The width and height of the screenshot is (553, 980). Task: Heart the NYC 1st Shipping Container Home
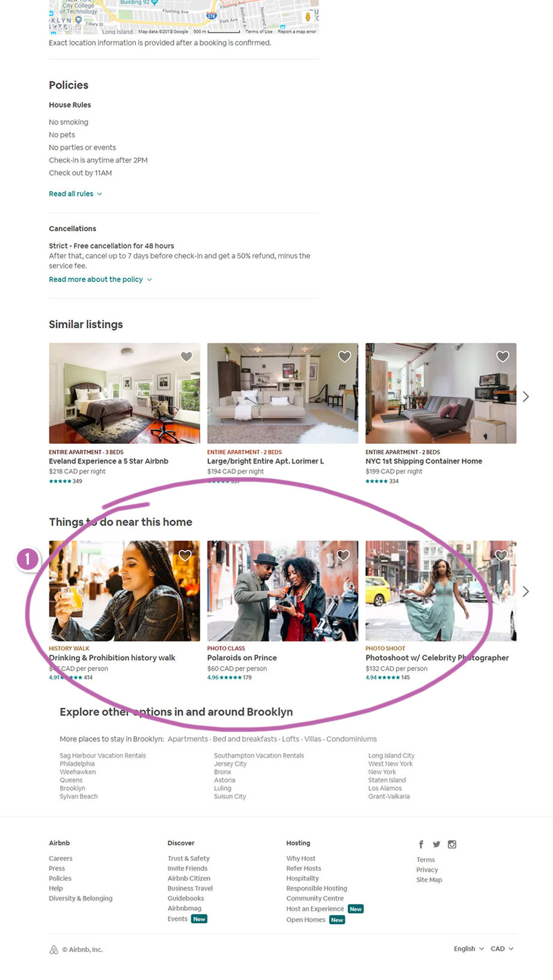(503, 357)
